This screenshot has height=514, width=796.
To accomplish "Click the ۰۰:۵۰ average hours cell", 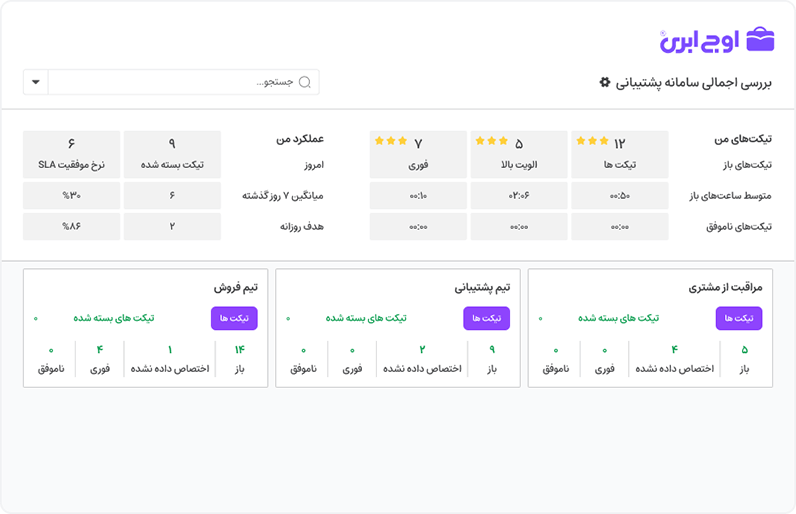I will (x=619, y=196).
